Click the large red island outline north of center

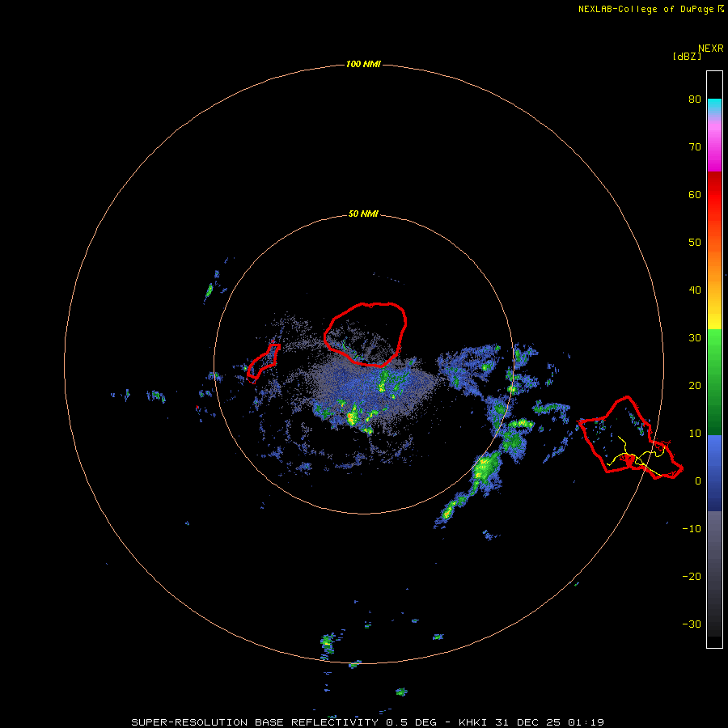pyautogui.click(x=365, y=334)
